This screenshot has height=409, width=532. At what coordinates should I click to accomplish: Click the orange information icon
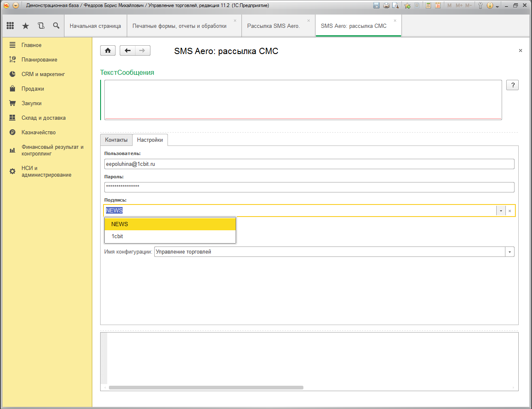pos(490,5)
